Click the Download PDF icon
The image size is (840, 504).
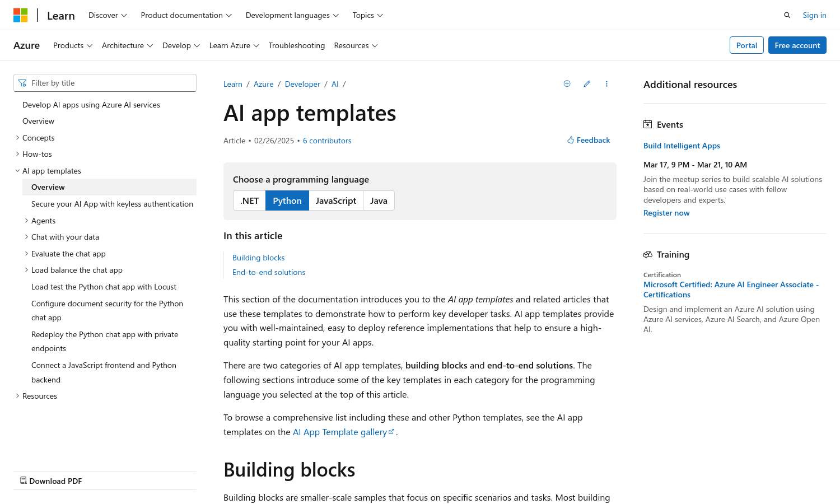point(24,480)
